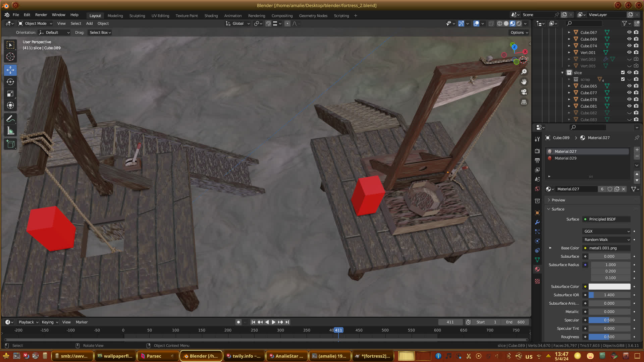This screenshot has height=362, width=644.
Task: Open the Random Walk subsurface dropdown
Action: click(x=606, y=240)
